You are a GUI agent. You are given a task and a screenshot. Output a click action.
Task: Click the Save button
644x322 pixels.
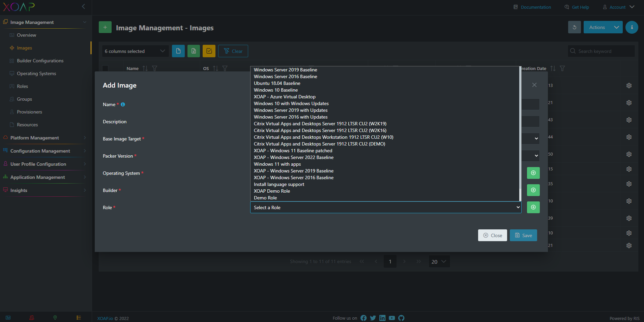pyautogui.click(x=523, y=235)
